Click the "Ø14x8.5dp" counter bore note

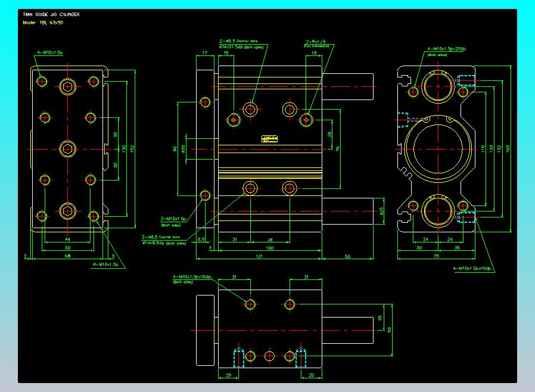coord(164,243)
